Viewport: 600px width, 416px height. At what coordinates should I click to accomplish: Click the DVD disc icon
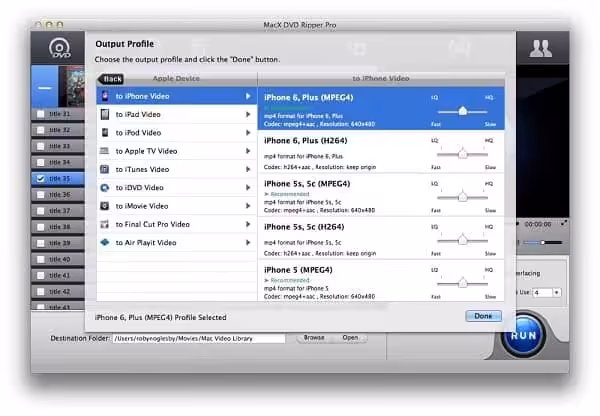59,48
